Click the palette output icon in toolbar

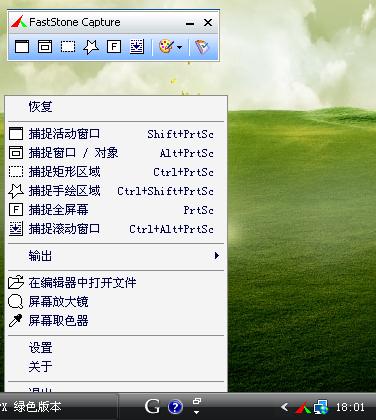[x=166, y=46]
